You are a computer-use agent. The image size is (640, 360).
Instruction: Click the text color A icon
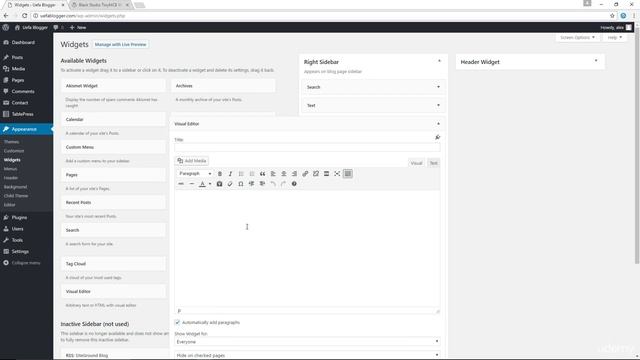pyautogui.click(x=202, y=184)
